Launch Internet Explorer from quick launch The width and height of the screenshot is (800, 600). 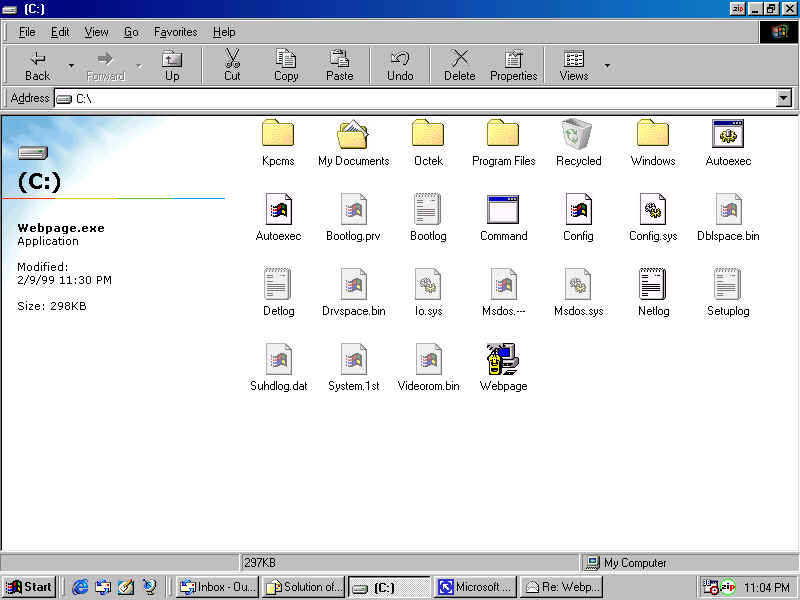pos(80,587)
